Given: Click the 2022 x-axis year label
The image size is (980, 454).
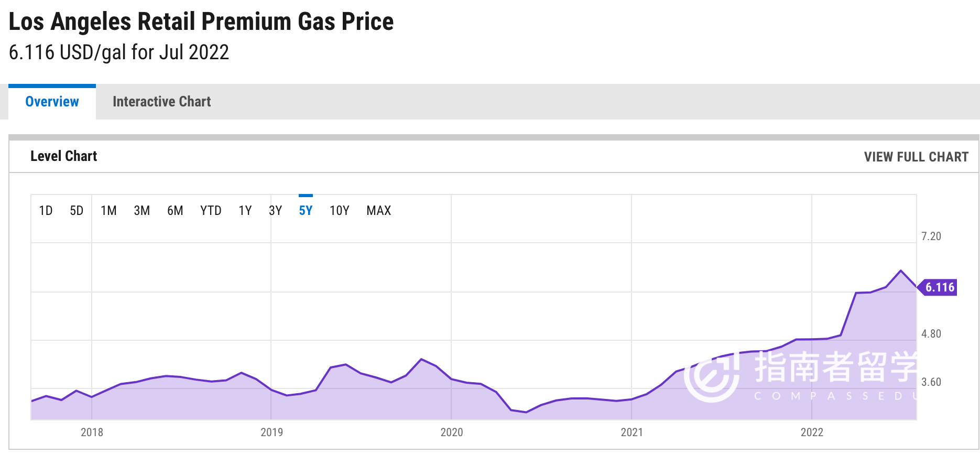Looking at the screenshot, I should (812, 433).
